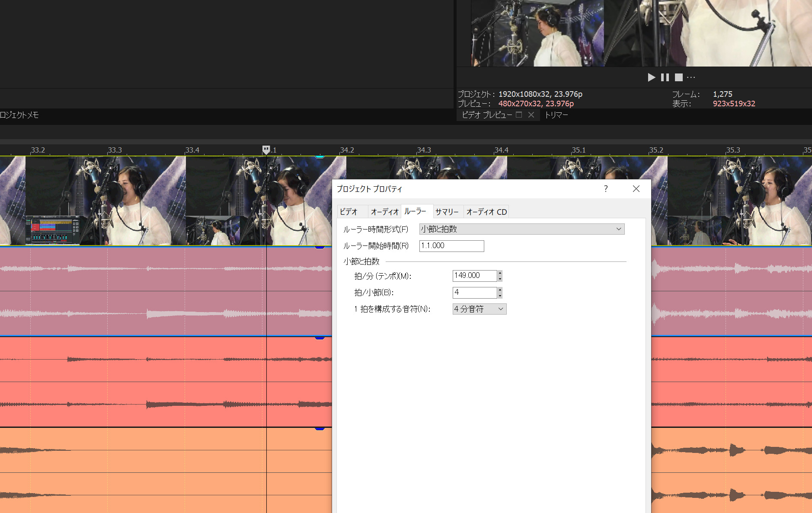Increase tempo with the up spinner arrow

500,273
